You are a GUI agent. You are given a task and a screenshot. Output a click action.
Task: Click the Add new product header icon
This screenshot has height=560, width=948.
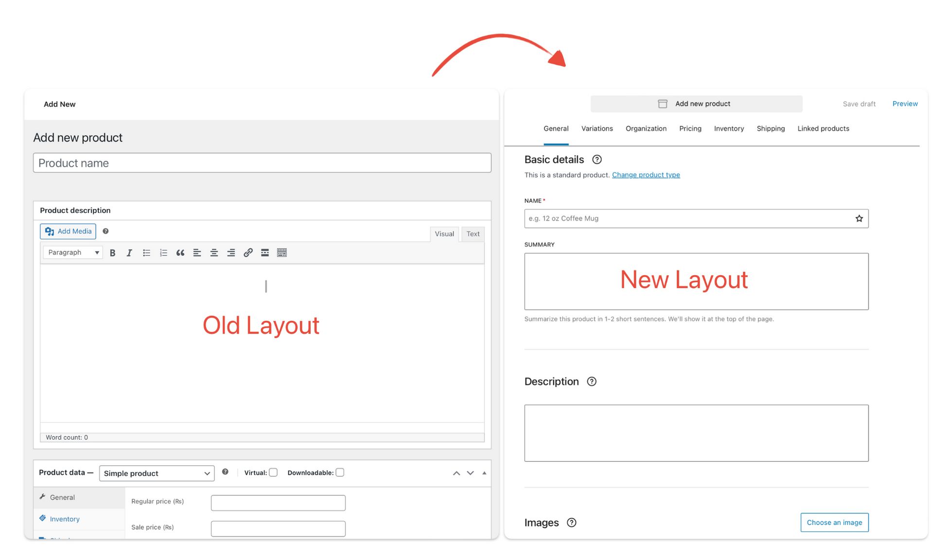(663, 104)
